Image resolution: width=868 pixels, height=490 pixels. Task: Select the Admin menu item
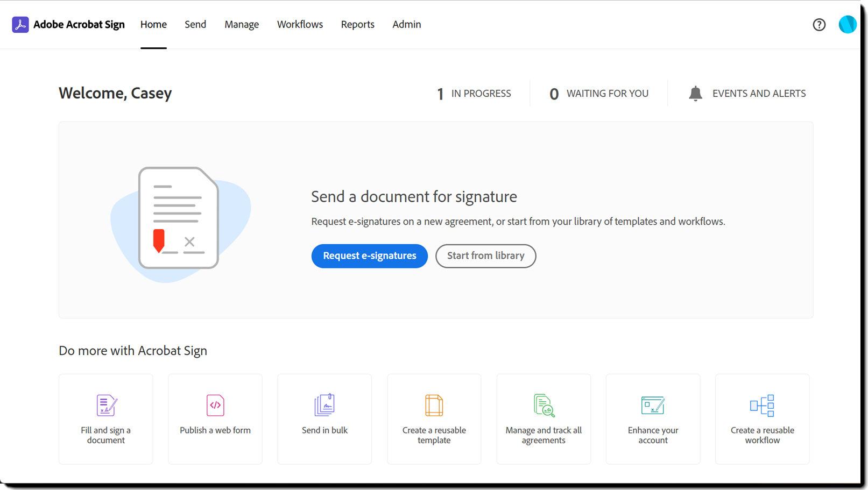pos(406,24)
